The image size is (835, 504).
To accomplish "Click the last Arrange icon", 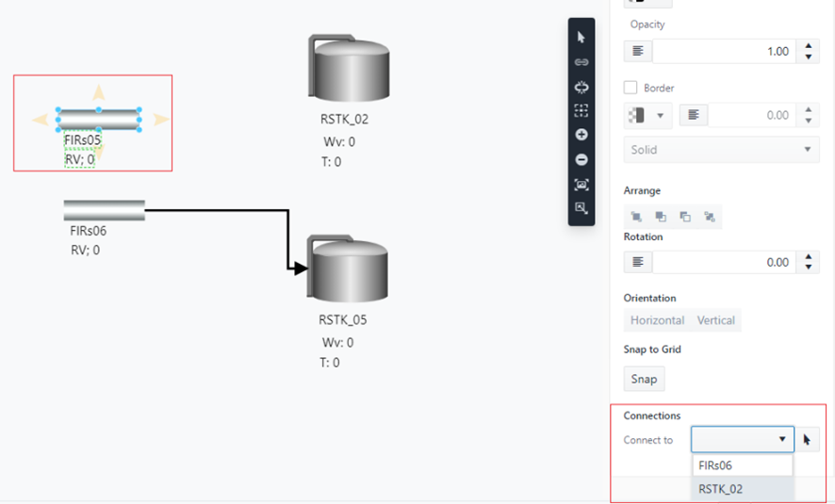I will tap(709, 217).
